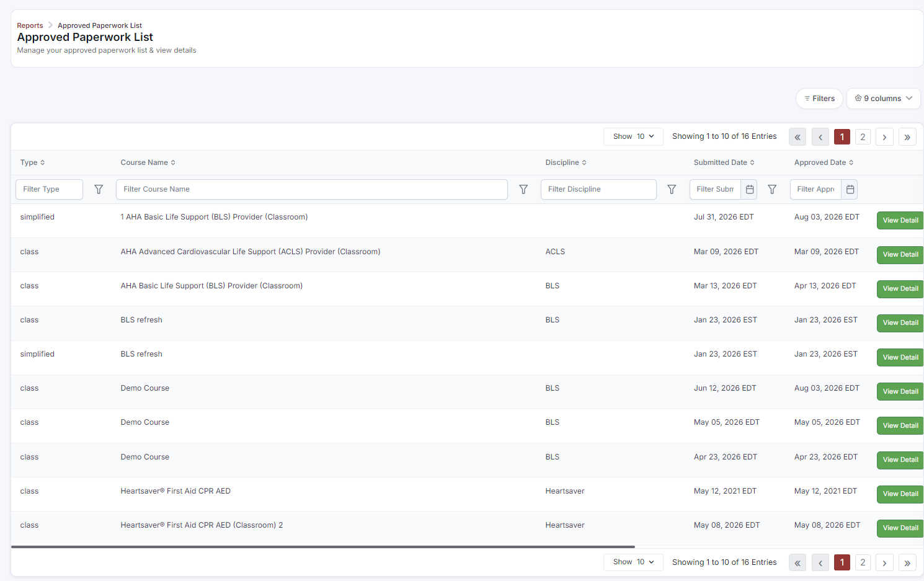
Task: Open the Approved Date calendar picker
Action: pos(850,189)
